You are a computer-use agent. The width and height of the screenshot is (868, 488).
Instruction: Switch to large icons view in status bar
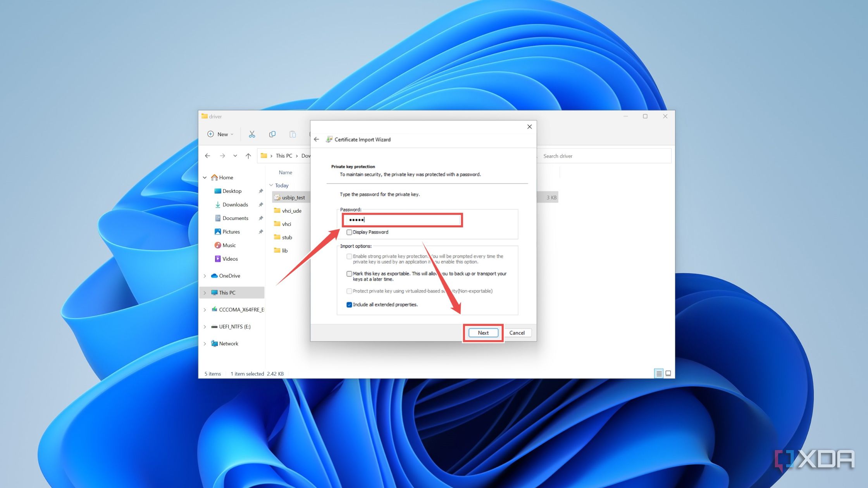(x=668, y=373)
